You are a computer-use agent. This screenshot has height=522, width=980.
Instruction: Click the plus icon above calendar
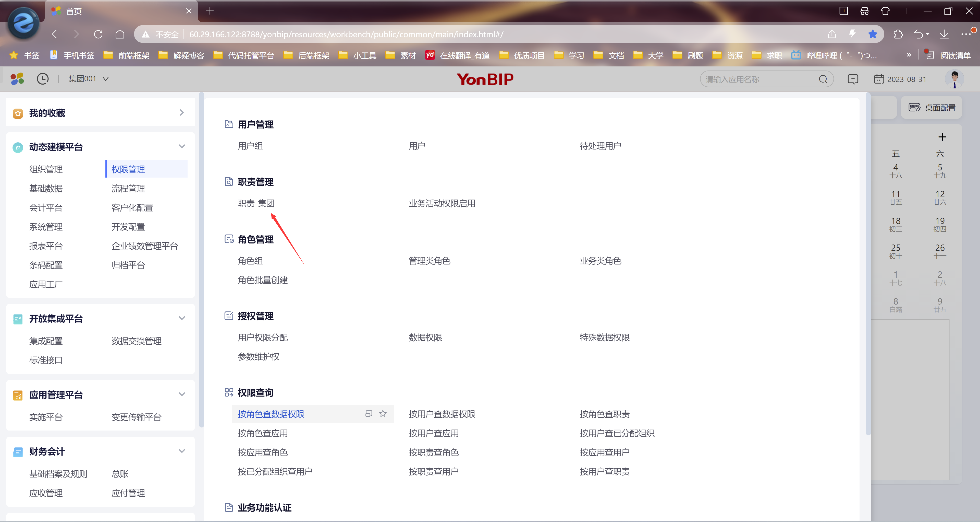point(942,137)
